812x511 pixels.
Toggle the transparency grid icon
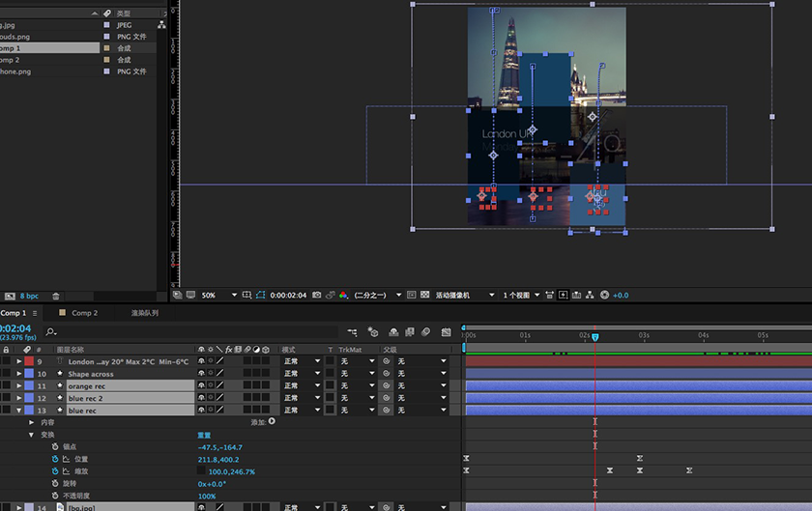tap(424, 296)
